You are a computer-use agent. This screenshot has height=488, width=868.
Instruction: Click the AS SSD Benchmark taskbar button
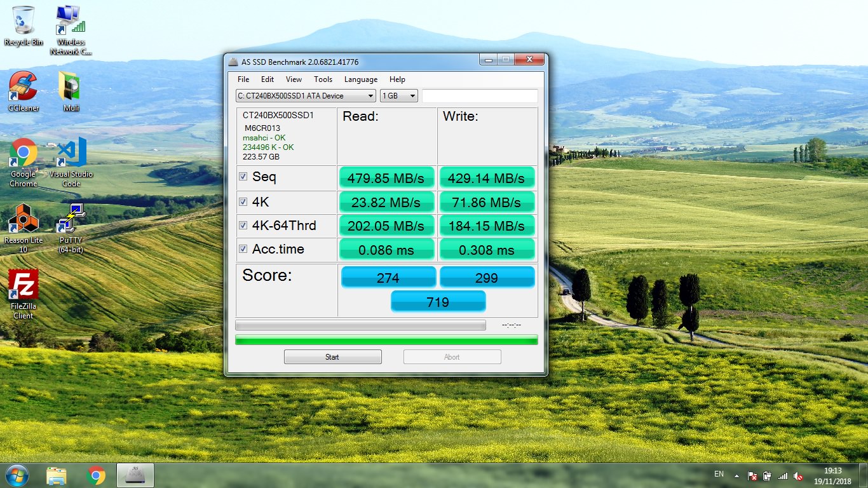click(x=135, y=475)
